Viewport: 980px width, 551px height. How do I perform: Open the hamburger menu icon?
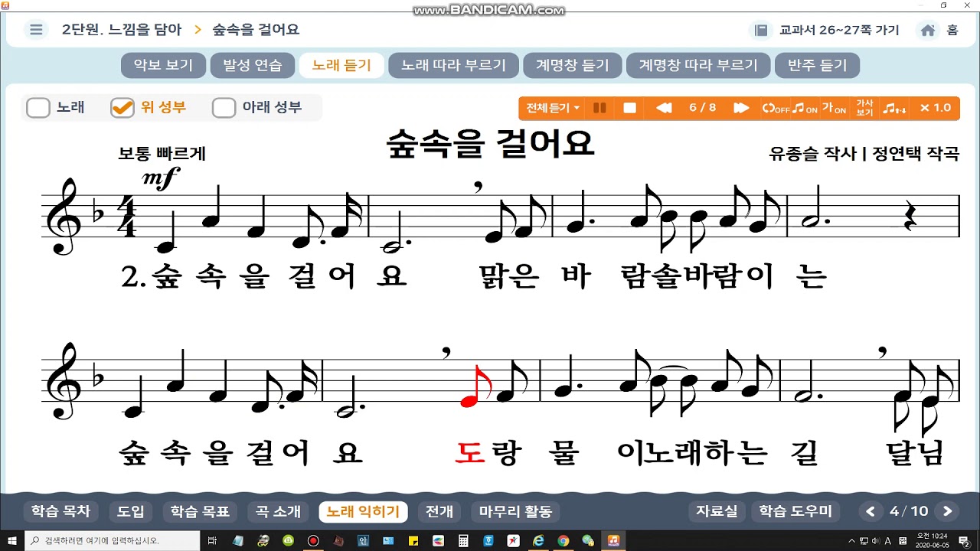[x=35, y=30]
